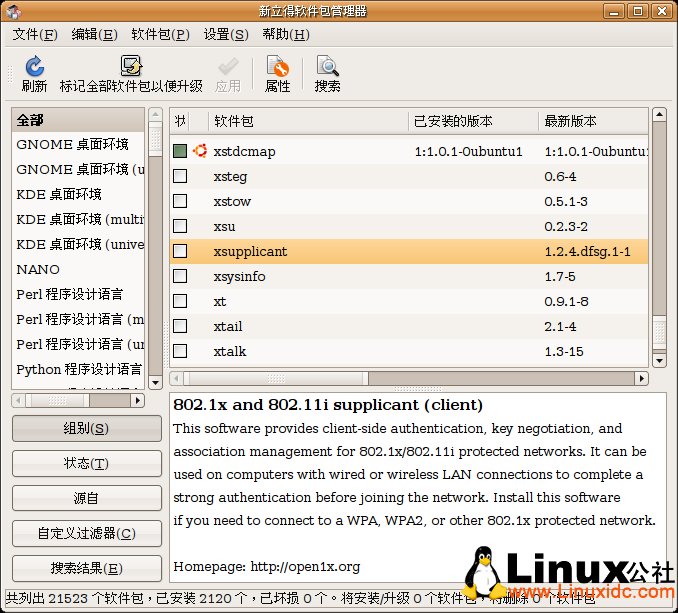Select the first KDE 桌面环境 category
The image size is (678, 613).
[x=78, y=195]
